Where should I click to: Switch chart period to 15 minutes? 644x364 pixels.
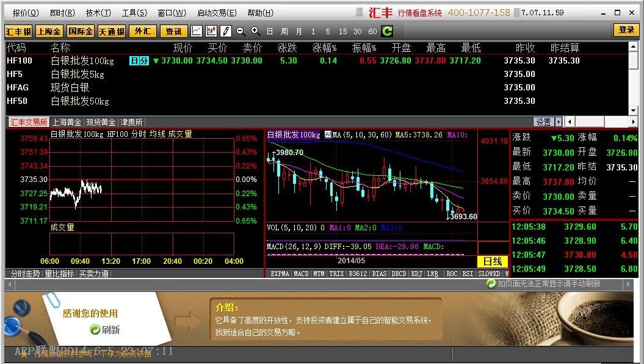(x=342, y=31)
